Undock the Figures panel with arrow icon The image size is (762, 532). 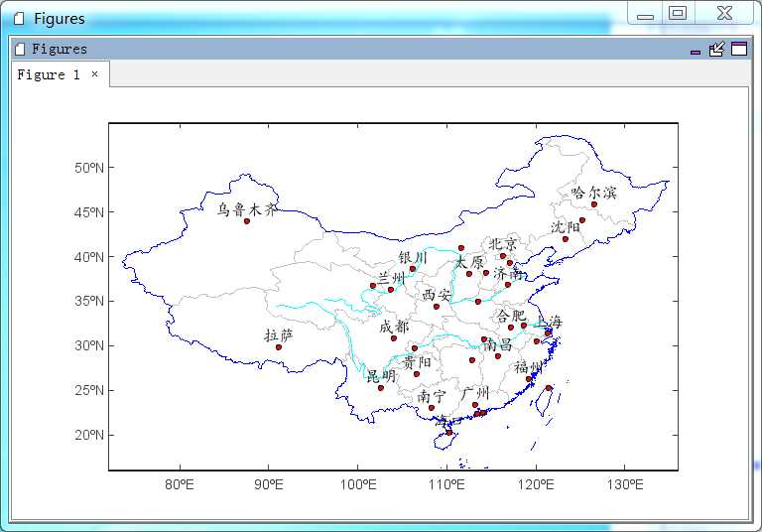[716, 49]
